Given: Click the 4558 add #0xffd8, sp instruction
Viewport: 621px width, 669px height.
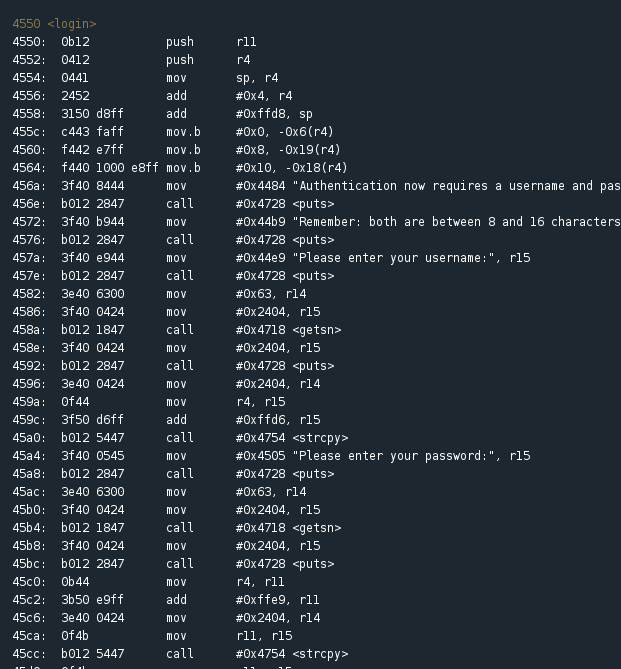Looking at the screenshot, I should (163, 114).
